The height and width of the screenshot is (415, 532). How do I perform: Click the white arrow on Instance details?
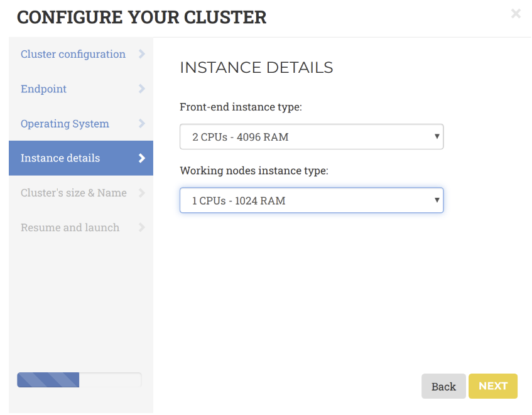coord(143,158)
